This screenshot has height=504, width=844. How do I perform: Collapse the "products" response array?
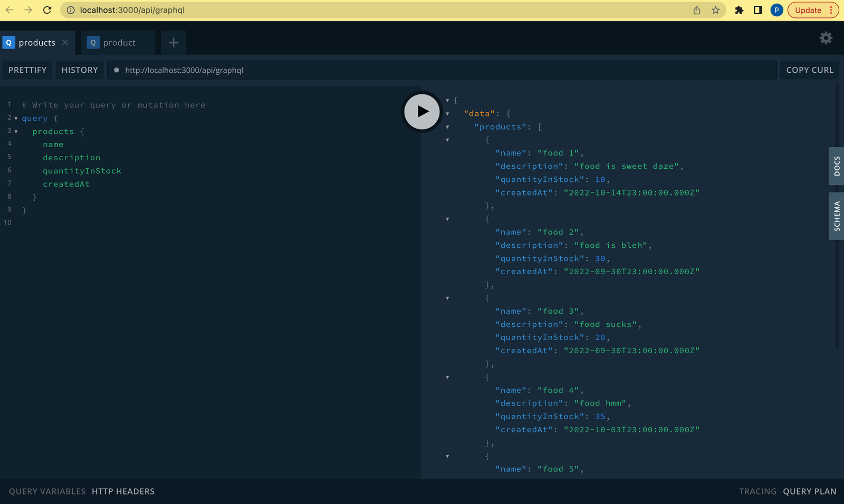coord(447,127)
